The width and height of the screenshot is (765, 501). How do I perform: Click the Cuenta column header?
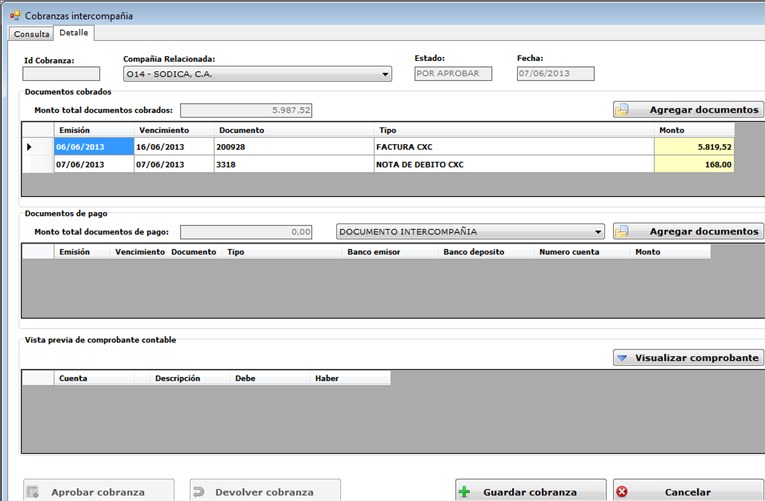[x=94, y=378]
